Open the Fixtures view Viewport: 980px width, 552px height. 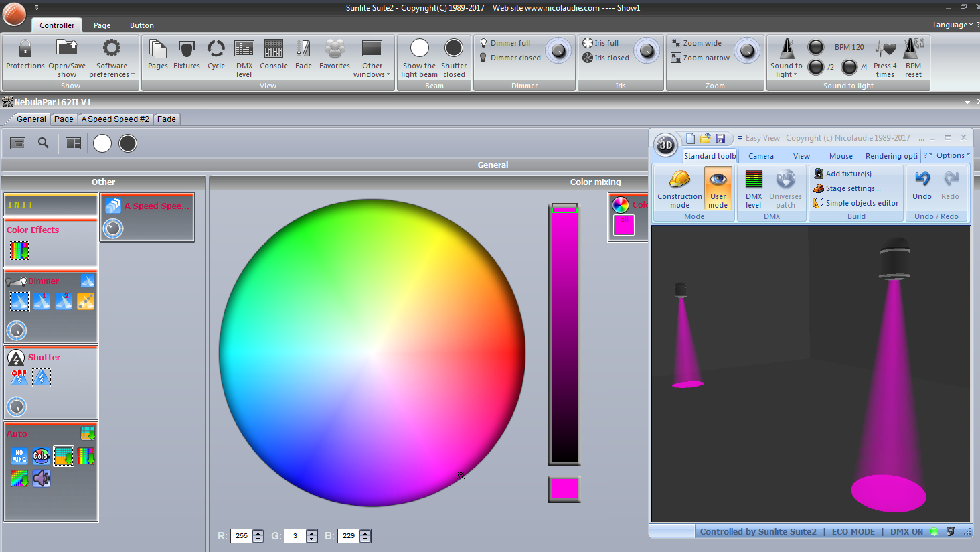tap(186, 54)
